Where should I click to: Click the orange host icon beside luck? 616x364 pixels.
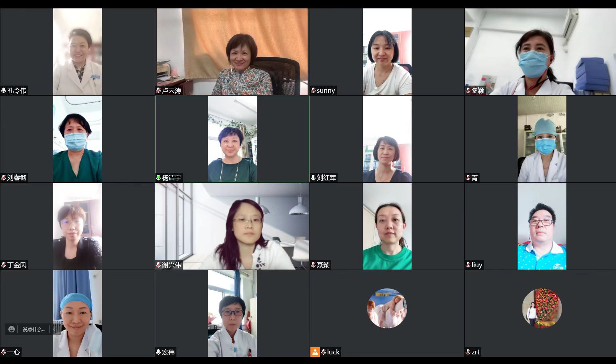click(x=315, y=352)
